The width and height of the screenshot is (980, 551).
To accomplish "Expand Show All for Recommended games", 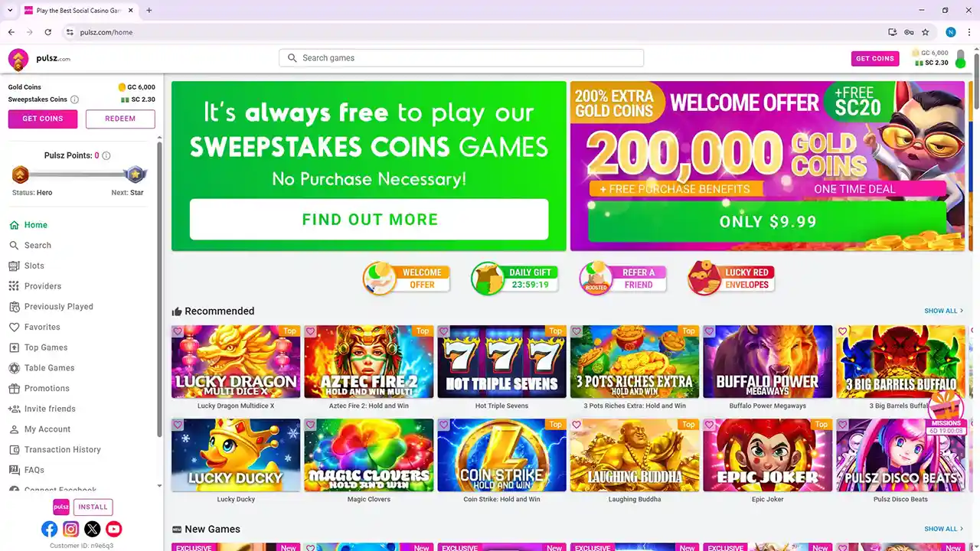I will (944, 311).
